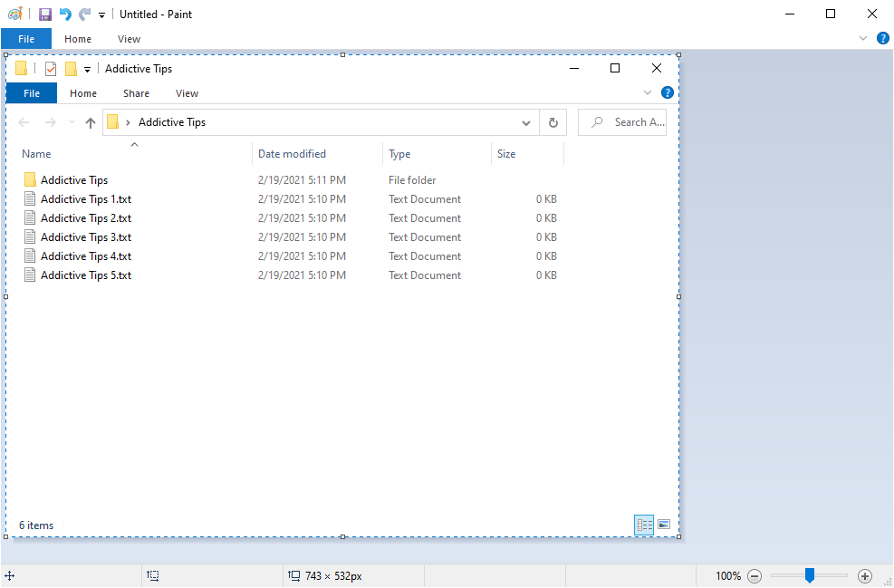Click the '6 items' status text
Viewport: 894px width, 588px height.
pos(36,525)
